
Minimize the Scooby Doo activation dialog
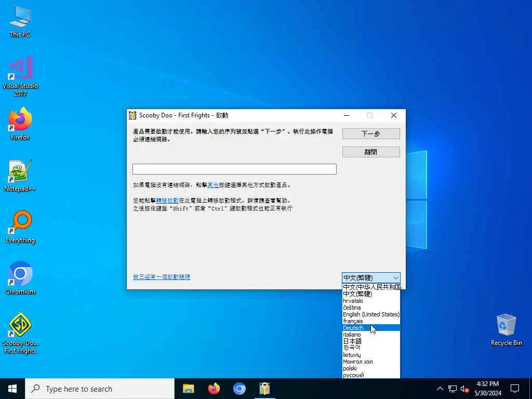click(347, 115)
